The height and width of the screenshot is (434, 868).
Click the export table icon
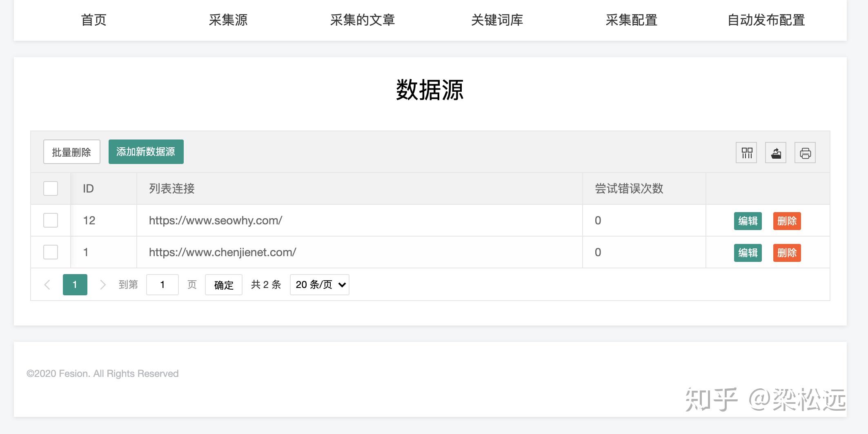pos(776,153)
